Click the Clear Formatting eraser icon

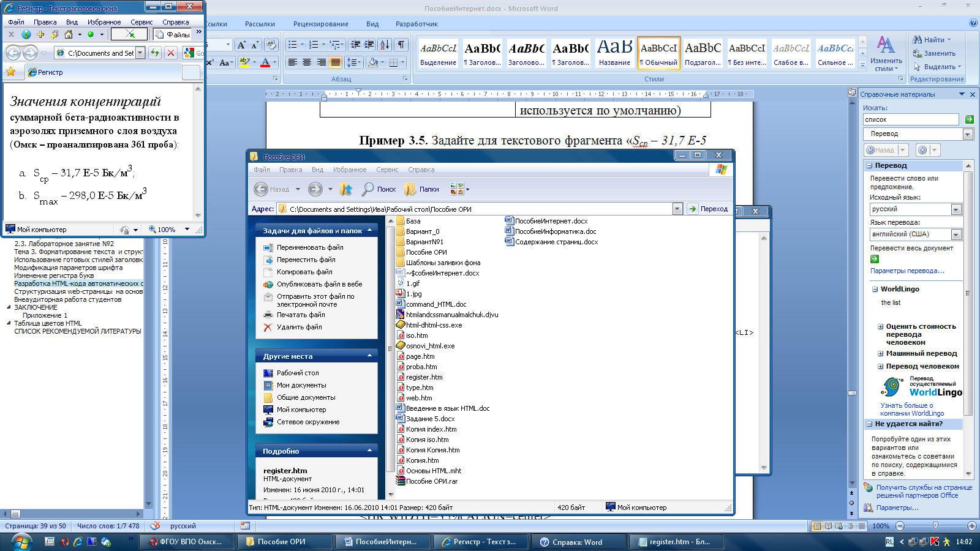pos(271,45)
